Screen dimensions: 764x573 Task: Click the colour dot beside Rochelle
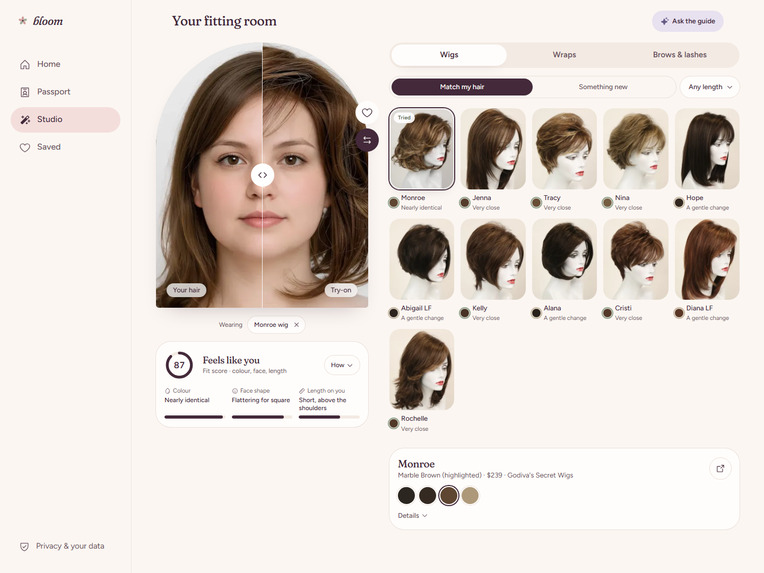tap(393, 423)
